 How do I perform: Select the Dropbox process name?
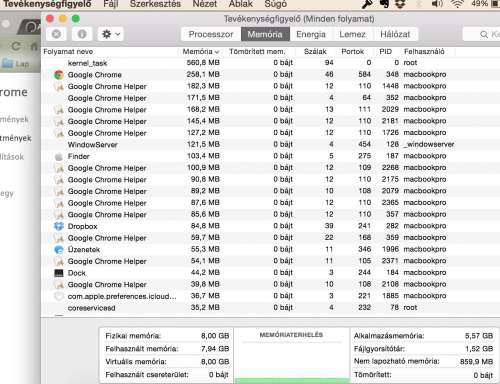[x=82, y=226]
